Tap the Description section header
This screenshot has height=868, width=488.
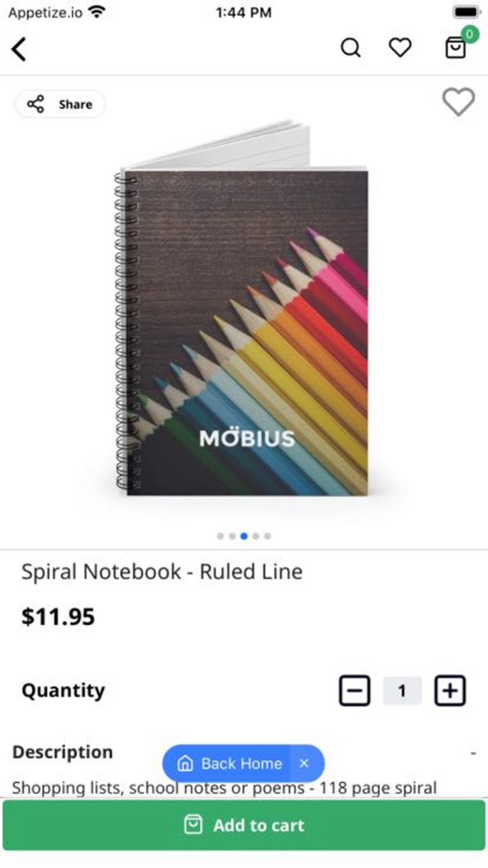click(x=63, y=752)
